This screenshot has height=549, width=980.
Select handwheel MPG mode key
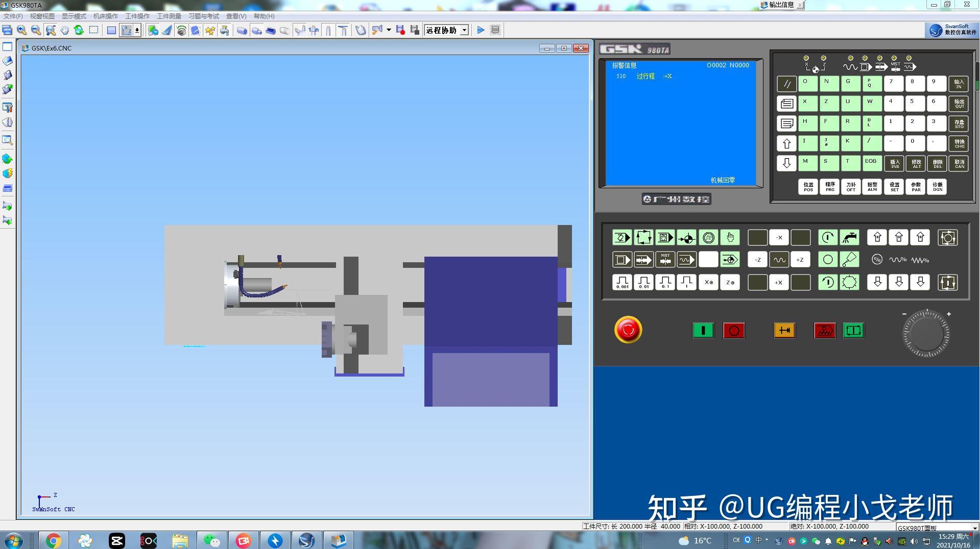click(708, 237)
